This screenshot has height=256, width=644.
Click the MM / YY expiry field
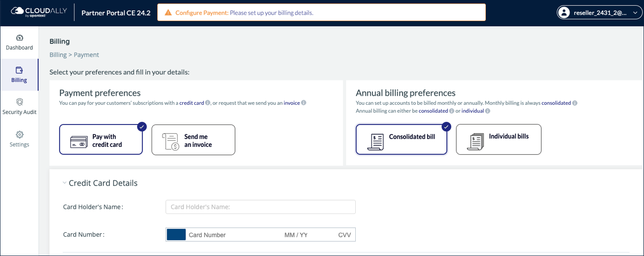coord(296,235)
